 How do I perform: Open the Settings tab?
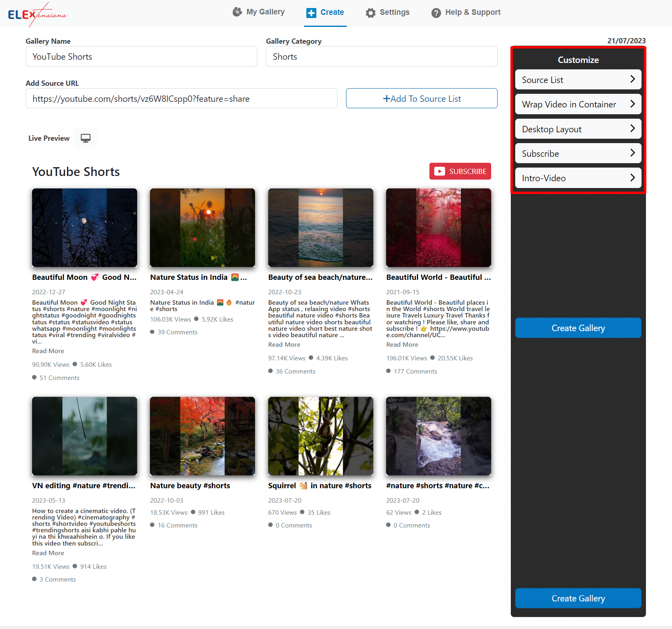[388, 13]
